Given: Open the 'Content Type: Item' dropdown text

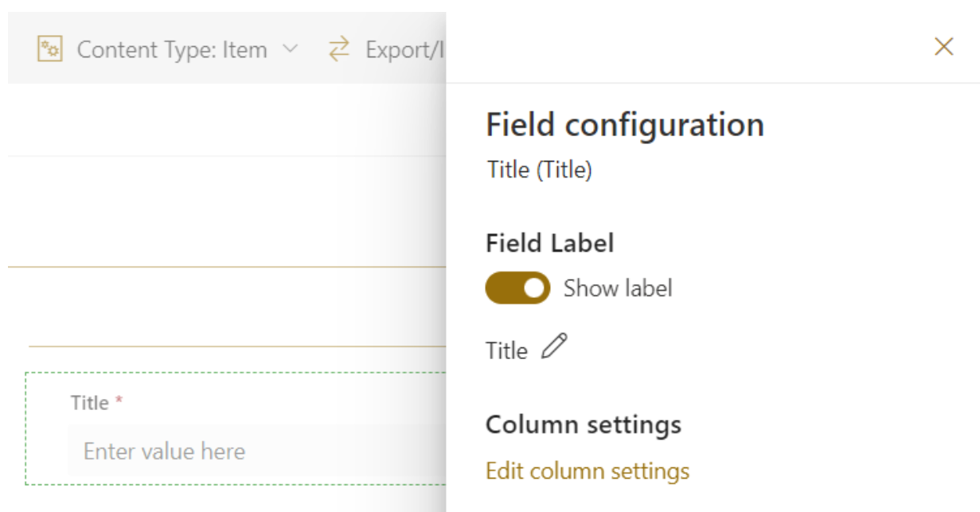Looking at the screenshot, I should 171,49.
